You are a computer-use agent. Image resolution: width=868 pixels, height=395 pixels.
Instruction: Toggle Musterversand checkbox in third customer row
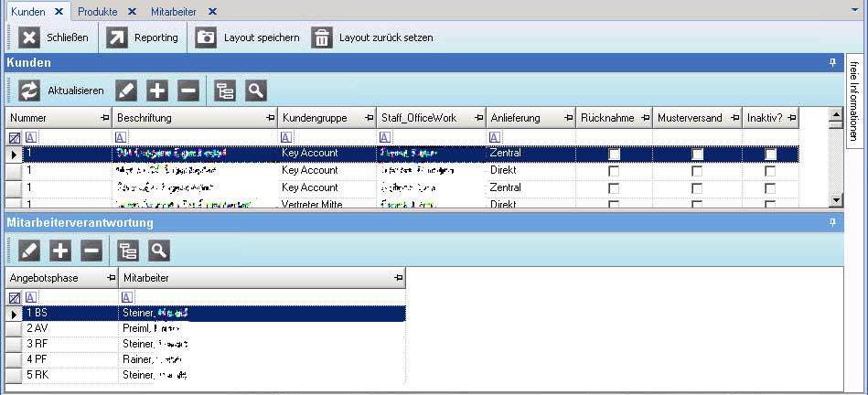pyautogui.click(x=697, y=188)
